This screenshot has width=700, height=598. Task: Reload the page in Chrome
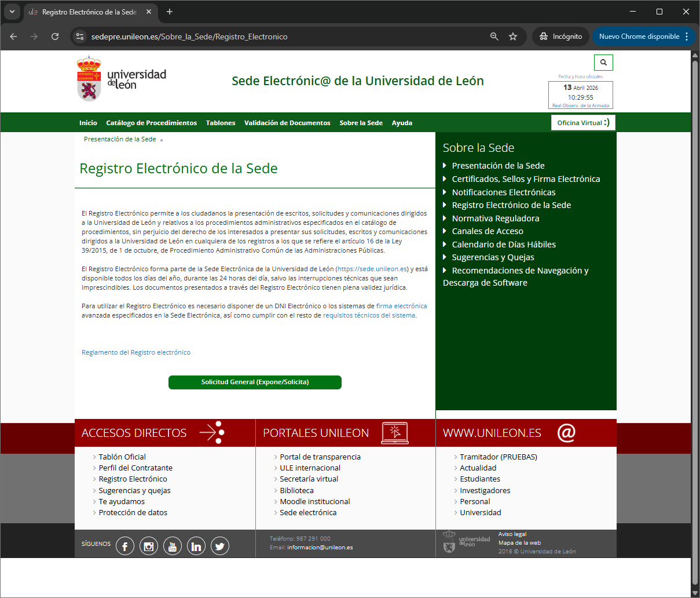[x=55, y=37]
